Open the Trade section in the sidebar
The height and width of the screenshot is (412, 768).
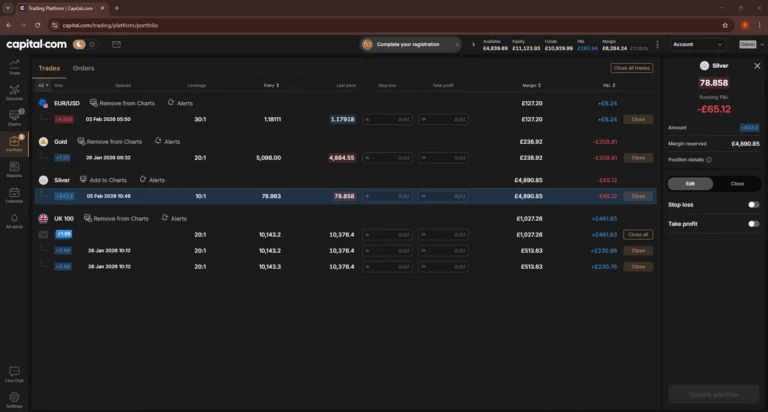(x=14, y=67)
